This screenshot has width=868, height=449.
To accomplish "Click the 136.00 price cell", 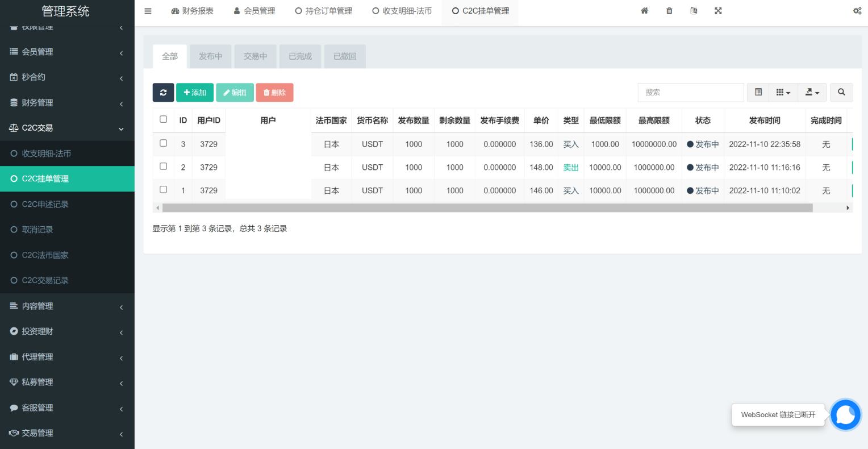I will click(541, 144).
